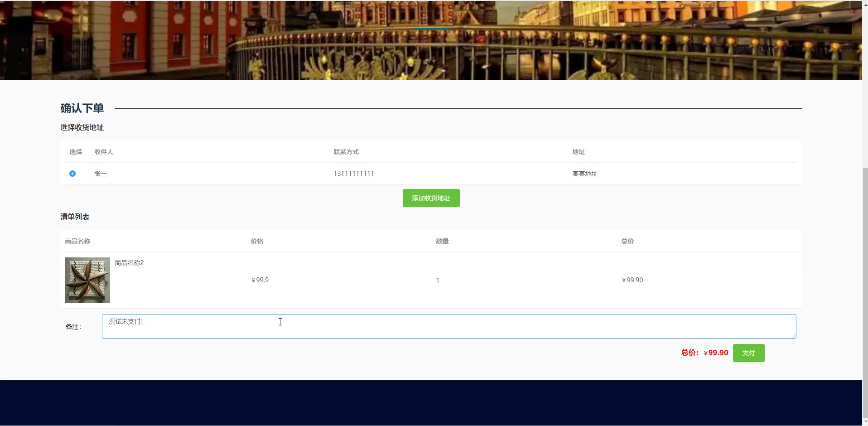Click the 地址 column header
Viewport: 868px width, 426px height.
579,152
